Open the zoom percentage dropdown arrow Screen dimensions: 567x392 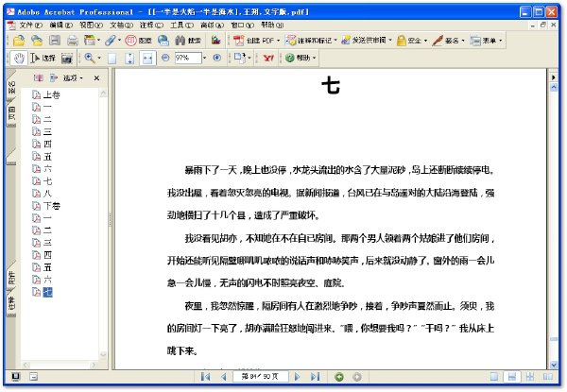coord(205,58)
